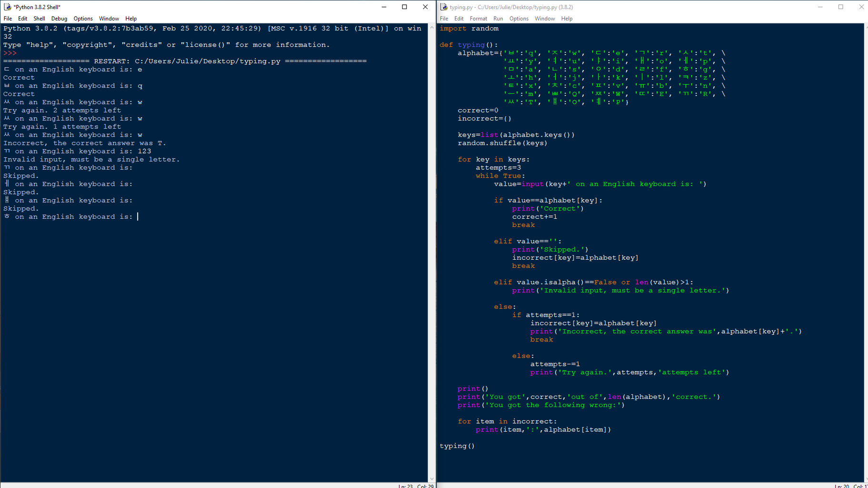
Task: Click RESTART line in Python Shell output
Action: [x=185, y=61]
